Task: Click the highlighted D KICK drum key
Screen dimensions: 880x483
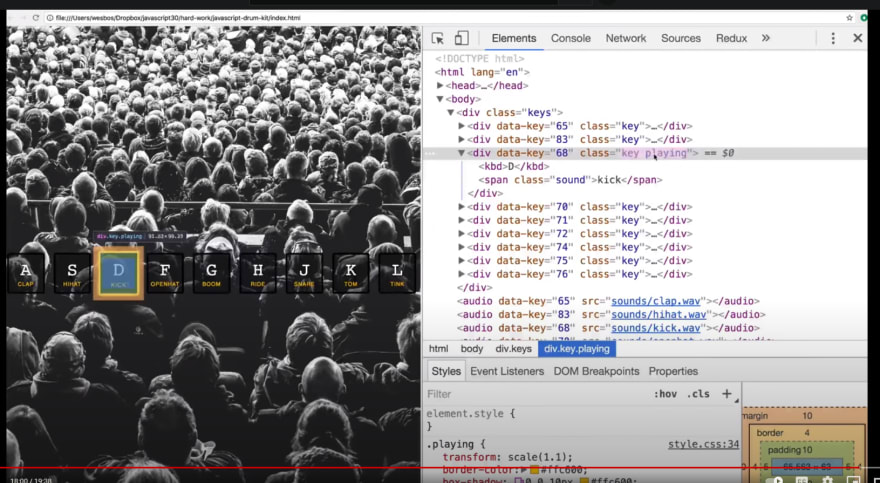Action: (x=118, y=273)
